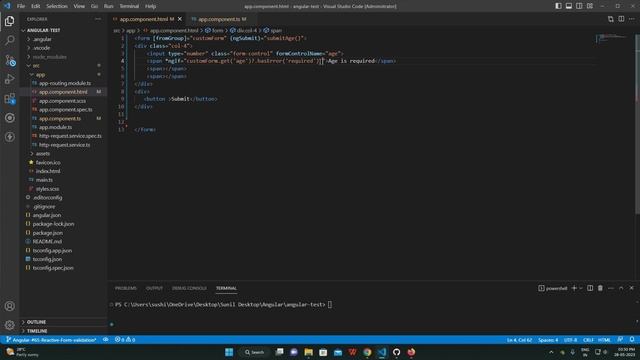640x360 pixels.
Task: Open the customize layout icon
Action: 590,6
